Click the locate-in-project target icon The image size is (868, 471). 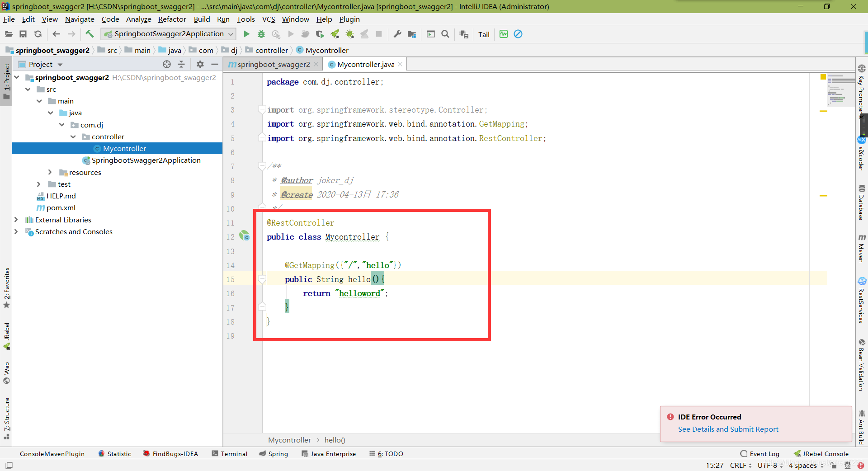point(167,64)
